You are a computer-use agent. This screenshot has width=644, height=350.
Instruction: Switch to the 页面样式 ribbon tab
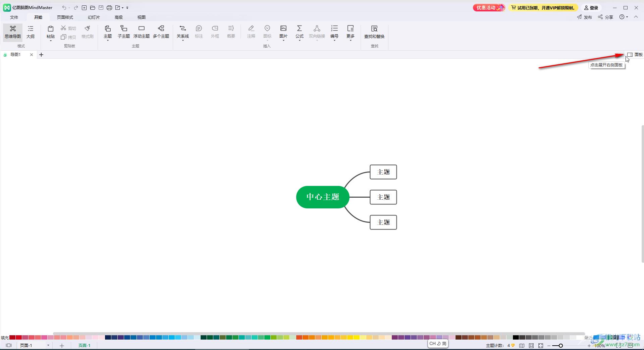click(65, 17)
